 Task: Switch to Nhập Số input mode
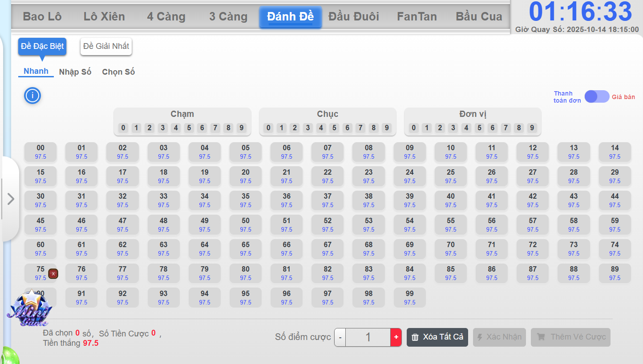[x=75, y=72]
